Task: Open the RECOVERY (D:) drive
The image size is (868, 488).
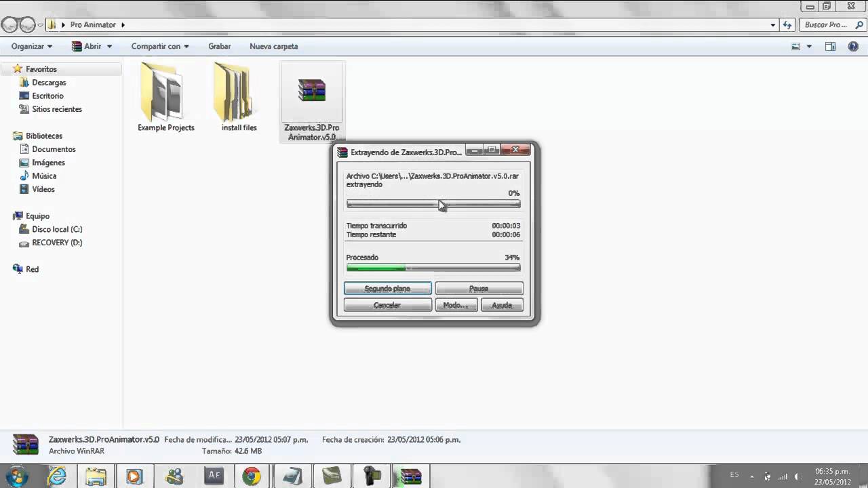Action: coord(57,243)
